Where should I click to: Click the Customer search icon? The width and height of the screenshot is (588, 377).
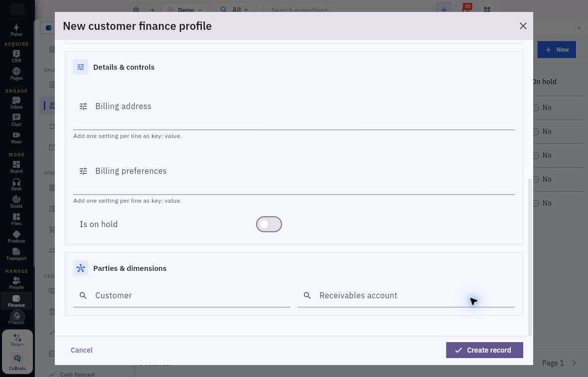pyautogui.click(x=83, y=296)
